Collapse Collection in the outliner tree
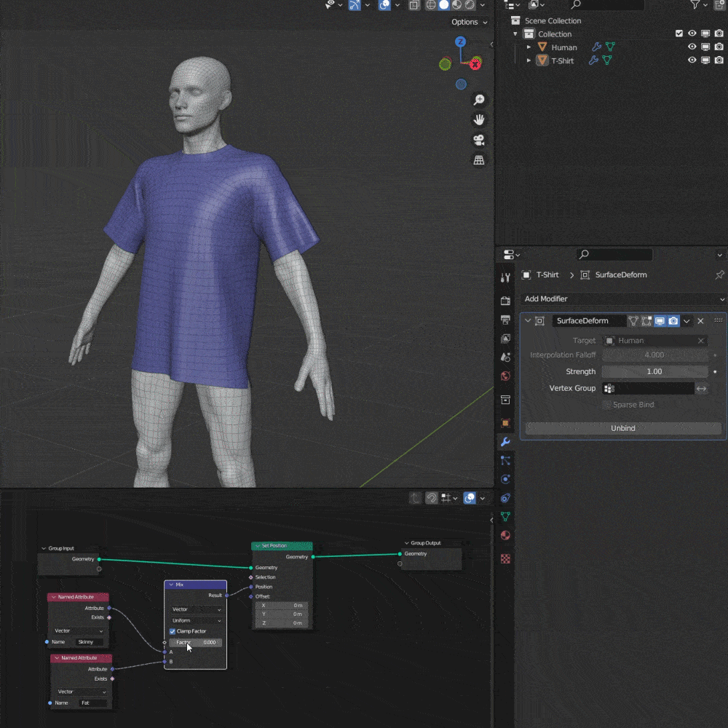 pos(515,34)
